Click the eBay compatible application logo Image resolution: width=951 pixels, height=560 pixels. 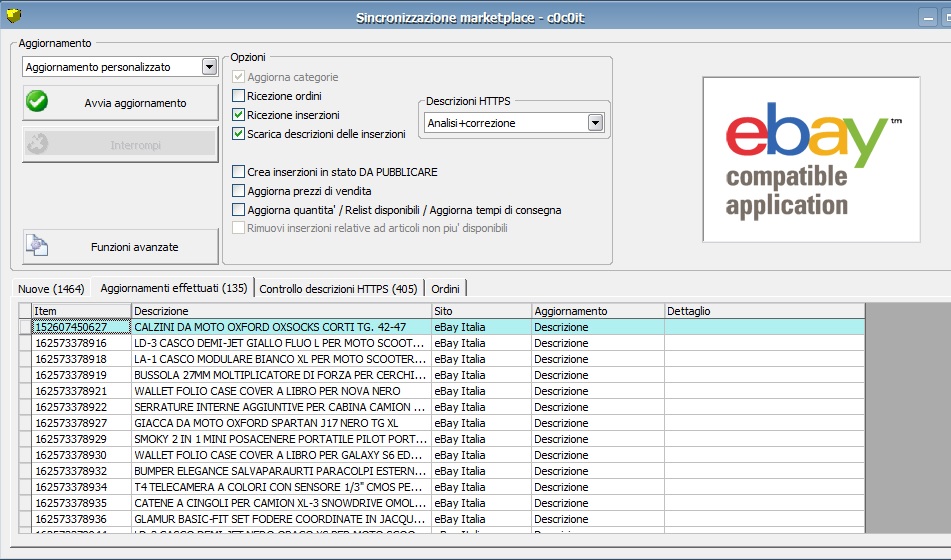[811, 159]
